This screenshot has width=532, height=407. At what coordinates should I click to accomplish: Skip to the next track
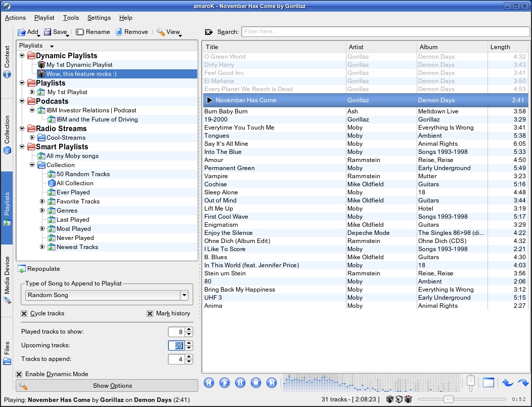pyautogui.click(x=272, y=383)
